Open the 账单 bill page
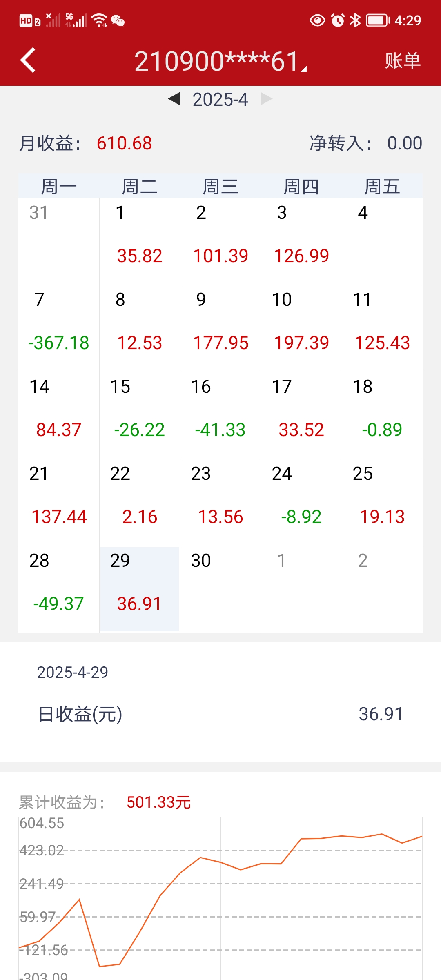This screenshot has height=980, width=441. pyautogui.click(x=403, y=61)
